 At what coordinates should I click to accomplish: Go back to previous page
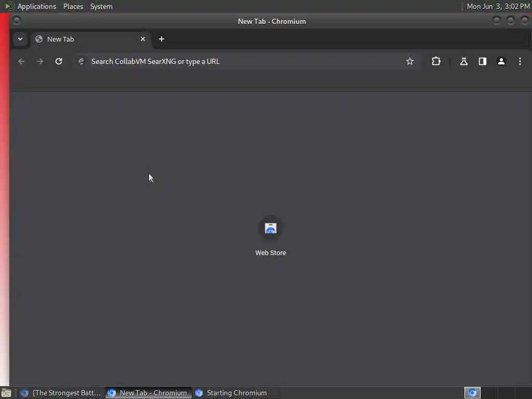pos(21,61)
